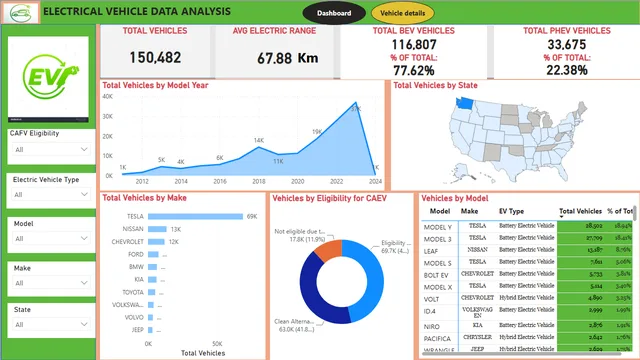Click the Total Vehicles by Model Year title
The image size is (640, 360).
click(155, 85)
